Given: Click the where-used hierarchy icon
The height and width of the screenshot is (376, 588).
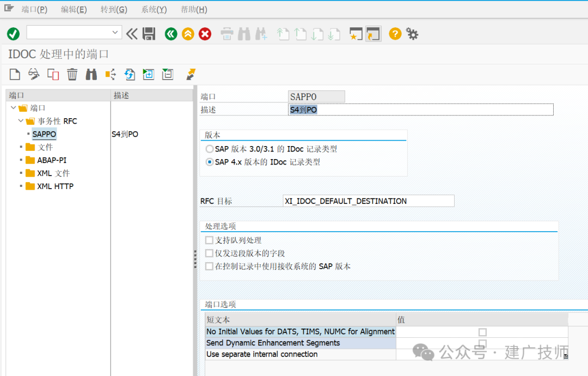Looking at the screenshot, I should (x=110, y=74).
